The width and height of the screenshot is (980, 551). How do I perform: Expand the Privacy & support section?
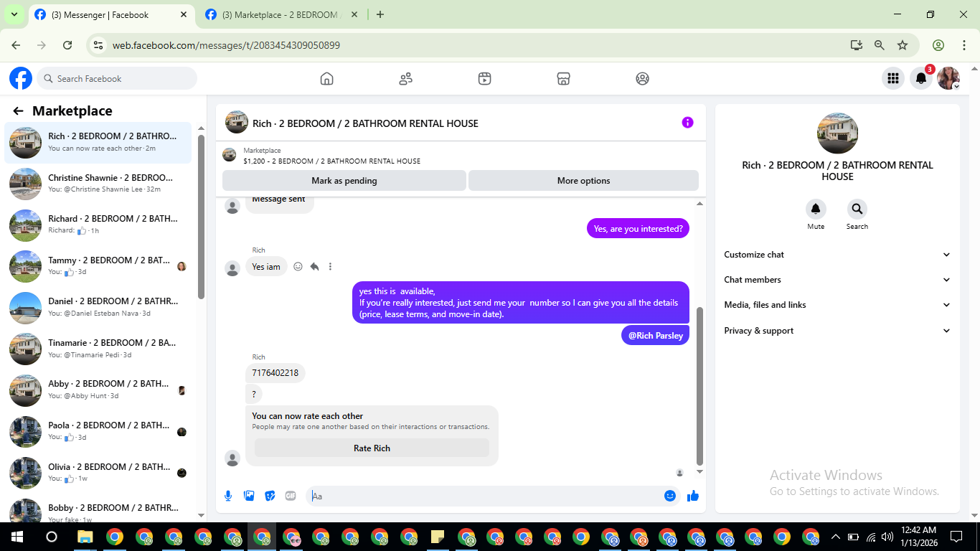837,331
